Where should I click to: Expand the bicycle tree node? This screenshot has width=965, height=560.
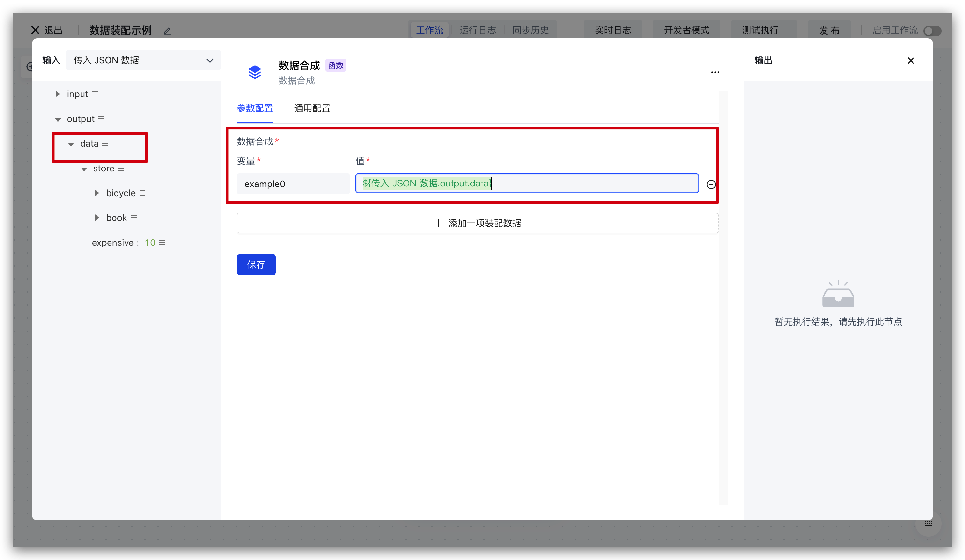[x=97, y=193]
